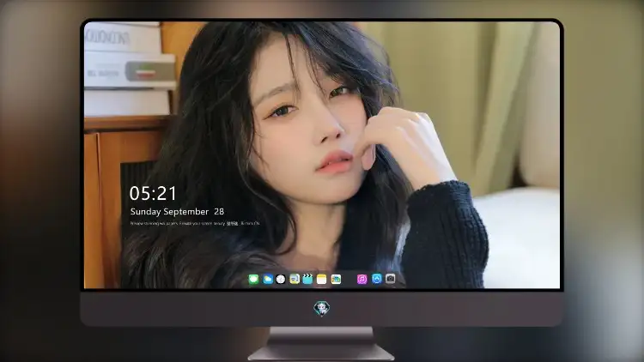Open the Maps app in the dock
Viewport: 644px width, 362px height.
(336, 280)
